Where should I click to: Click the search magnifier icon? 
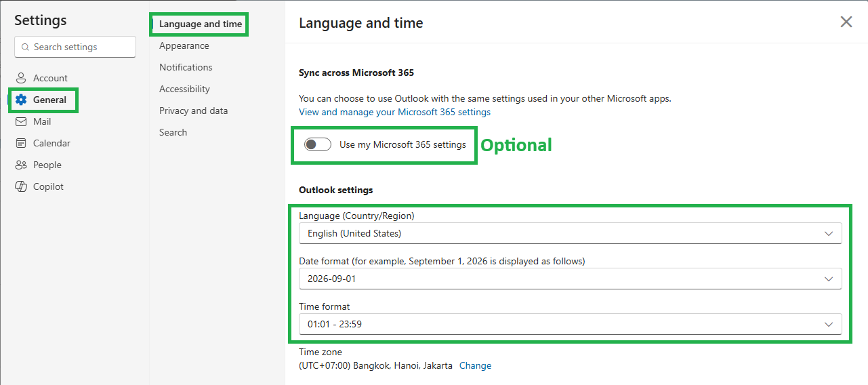click(x=26, y=47)
